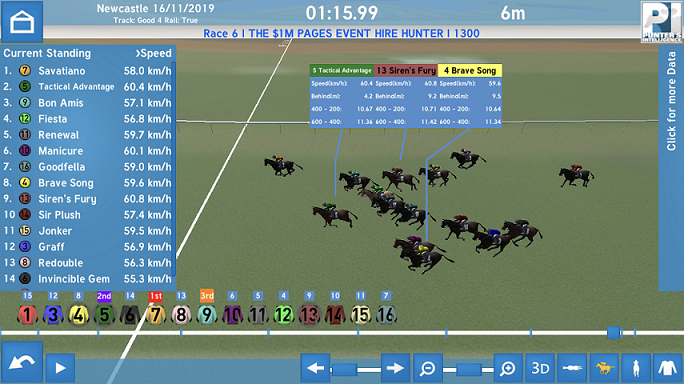684x384 pixels.
Task: Choose the 5 Tactical Advantage data tab
Action: [342, 70]
